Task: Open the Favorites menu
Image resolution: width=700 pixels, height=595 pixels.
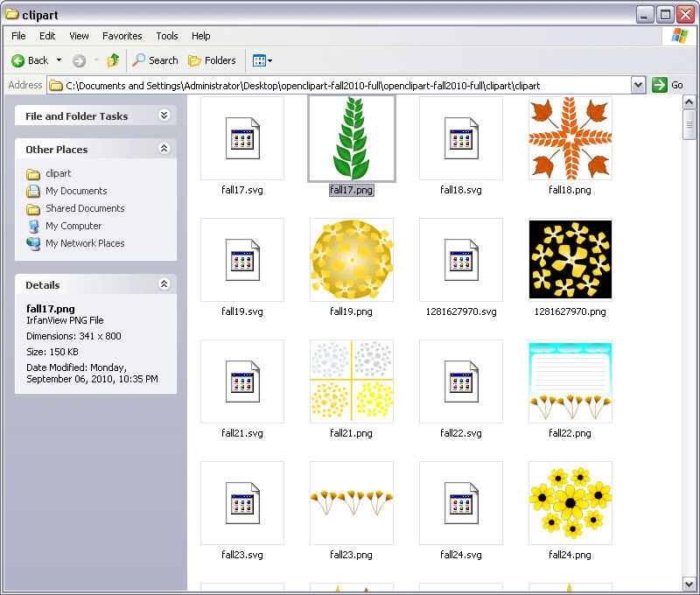Action: (122, 36)
